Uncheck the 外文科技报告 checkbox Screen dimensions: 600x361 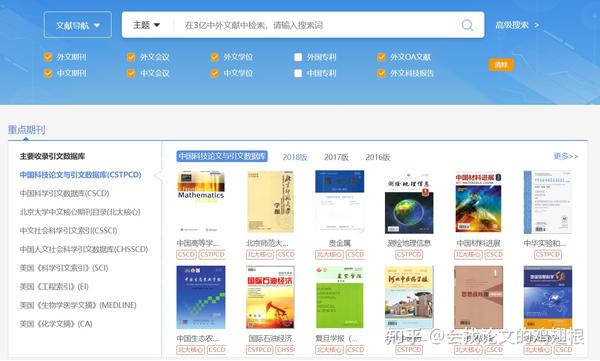pyautogui.click(x=382, y=73)
